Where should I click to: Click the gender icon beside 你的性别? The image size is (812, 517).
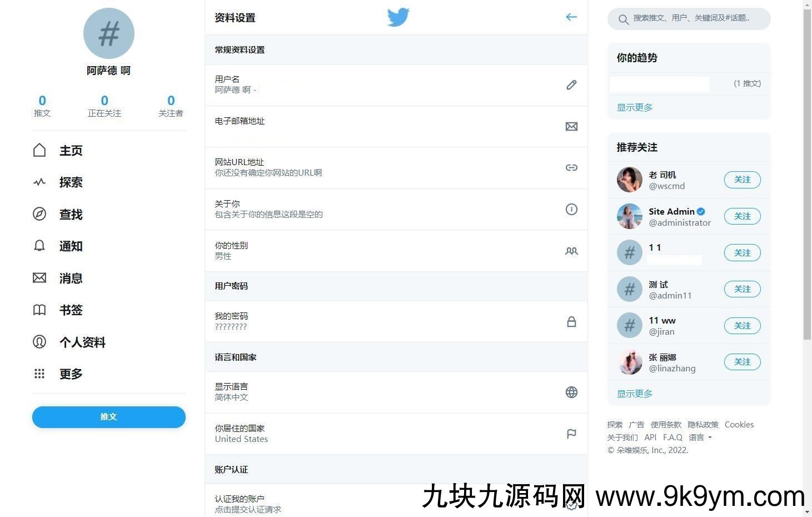pyautogui.click(x=571, y=251)
